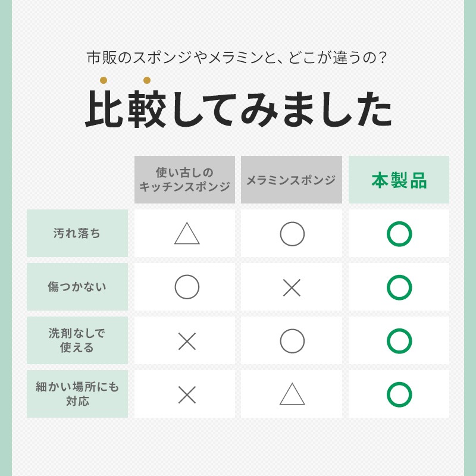Select the メラミンスポンジ column header
476x476 pixels.
pos(292,180)
